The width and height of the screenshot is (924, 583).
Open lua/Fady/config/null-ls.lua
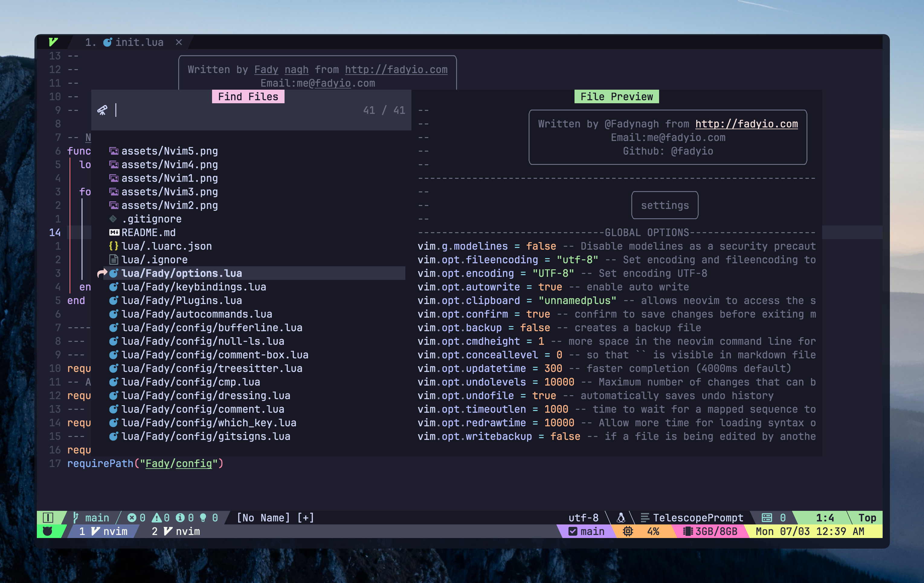tap(203, 341)
